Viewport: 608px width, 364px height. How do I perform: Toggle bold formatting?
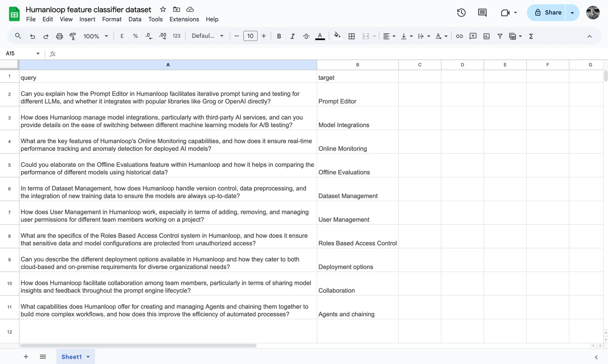(279, 36)
